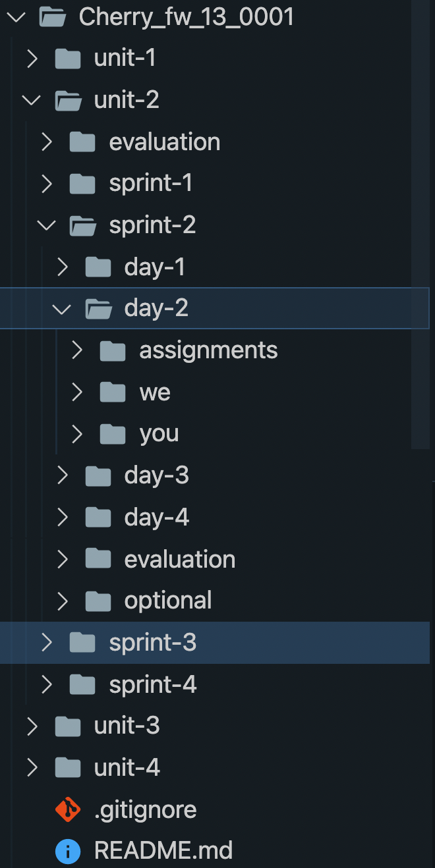Expand the sprint-1 folder chevron
This screenshot has width=435, height=868.
click(46, 184)
